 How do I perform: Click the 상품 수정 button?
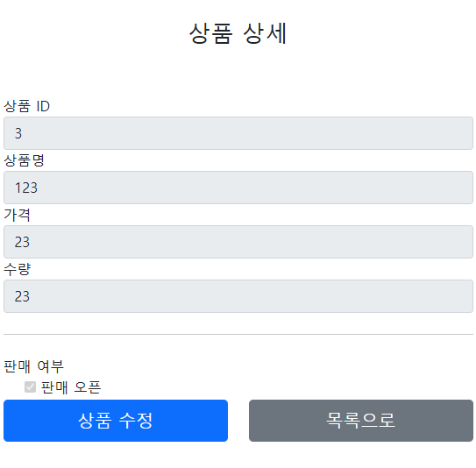click(116, 421)
